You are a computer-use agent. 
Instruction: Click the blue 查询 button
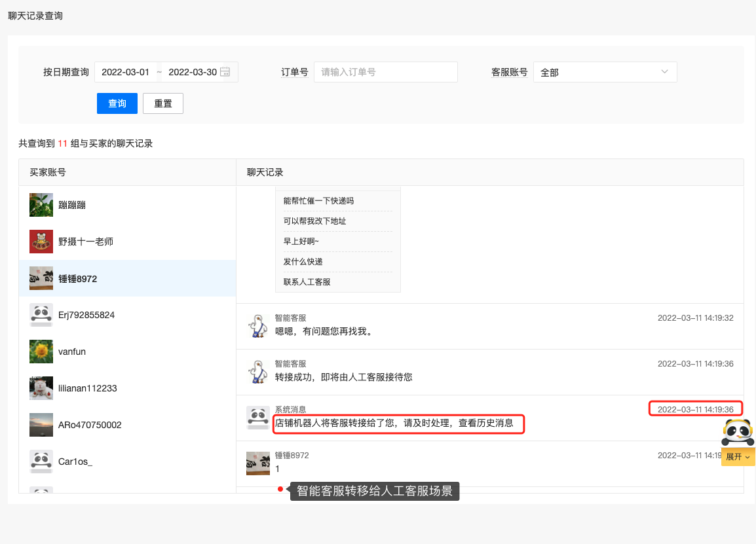click(117, 103)
